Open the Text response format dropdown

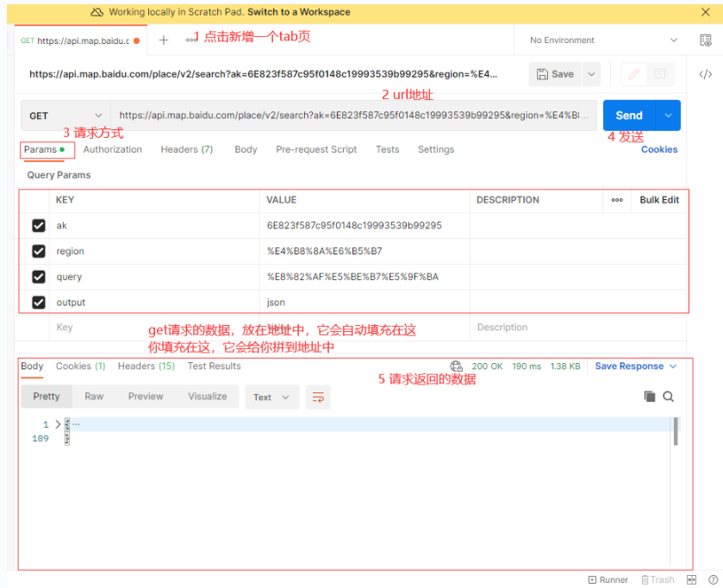point(272,397)
